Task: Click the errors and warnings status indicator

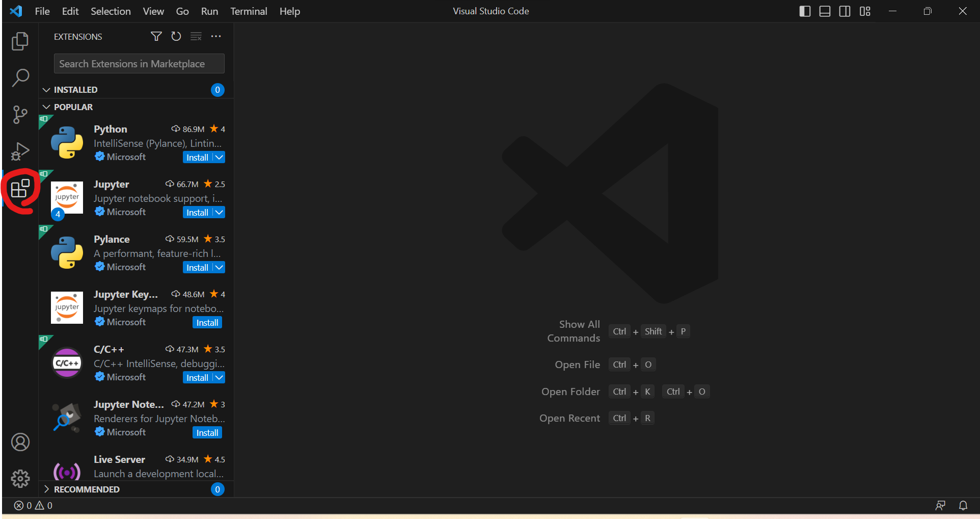Action: tap(33, 505)
